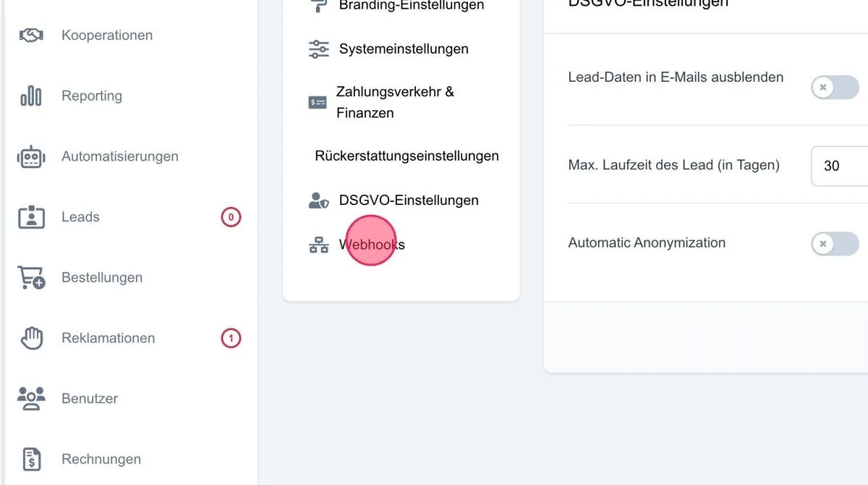Open Branding-Einstellungen settings

pos(412,6)
